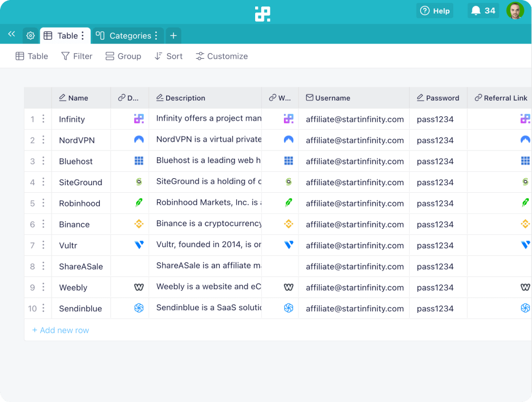Add new row link below table
This screenshot has height=402, width=532.
[x=60, y=330]
